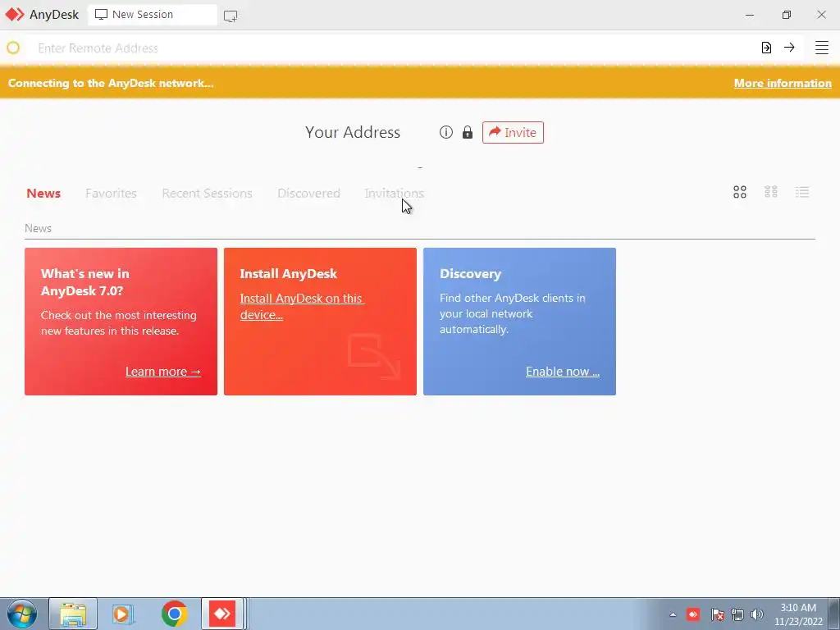Open the Discovered tab
840x630 pixels.
pyautogui.click(x=308, y=194)
